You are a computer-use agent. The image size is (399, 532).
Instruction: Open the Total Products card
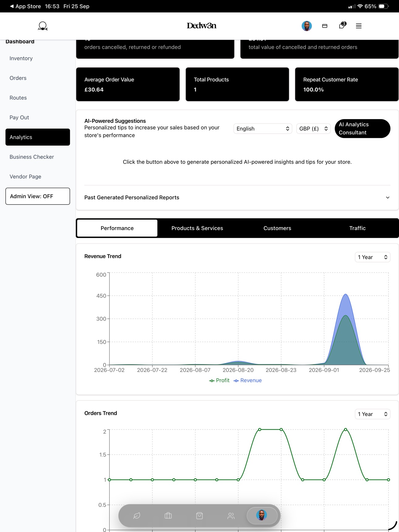[x=237, y=84]
